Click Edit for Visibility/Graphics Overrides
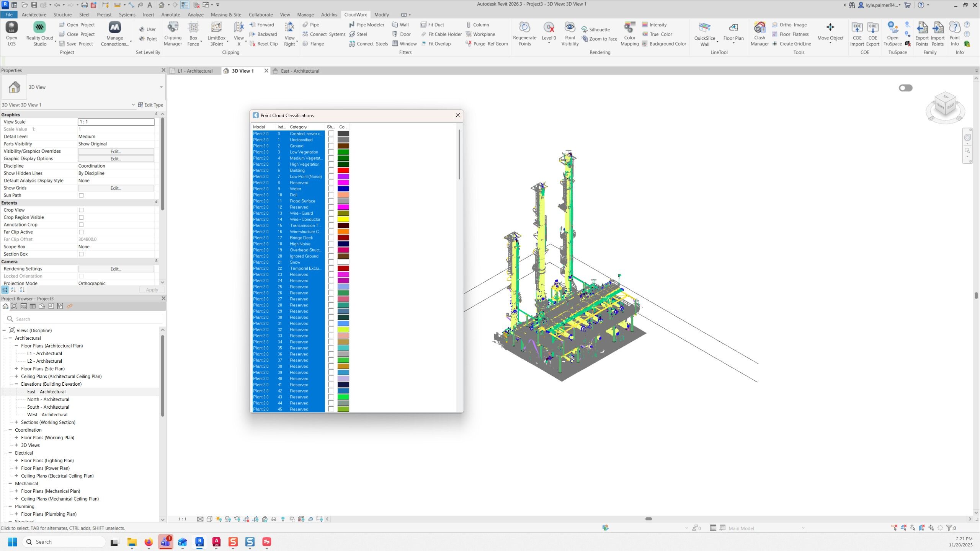Image resolution: width=980 pixels, height=551 pixels. pyautogui.click(x=116, y=152)
